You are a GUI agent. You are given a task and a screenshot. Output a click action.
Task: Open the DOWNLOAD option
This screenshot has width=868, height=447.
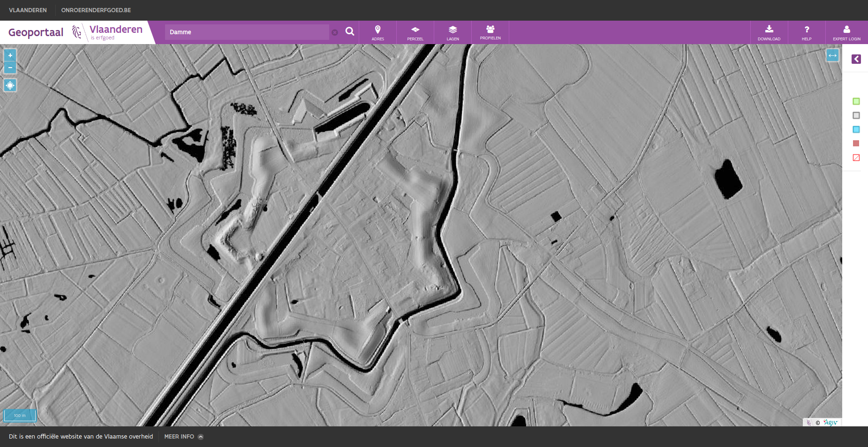(769, 32)
